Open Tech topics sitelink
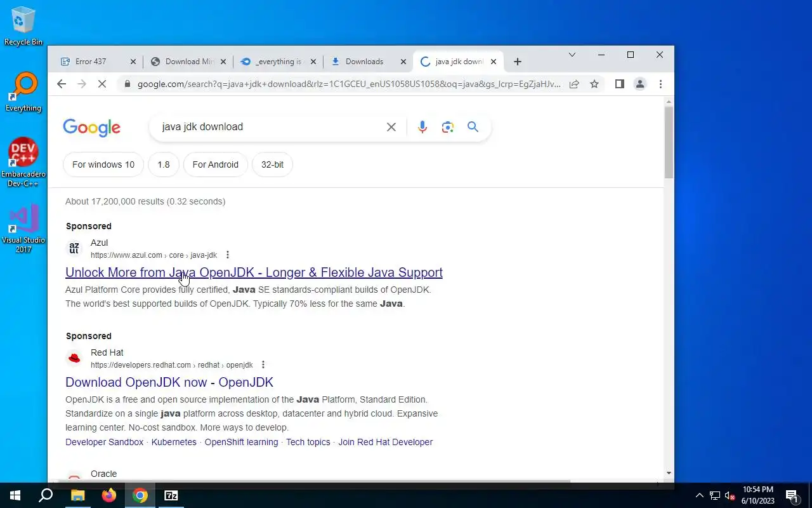 click(x=308, y=442)
